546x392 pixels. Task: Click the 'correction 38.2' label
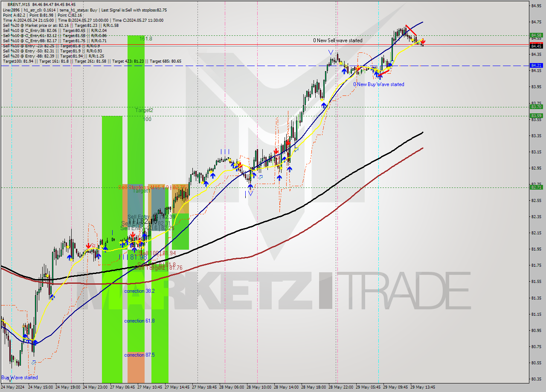point(139,291)
